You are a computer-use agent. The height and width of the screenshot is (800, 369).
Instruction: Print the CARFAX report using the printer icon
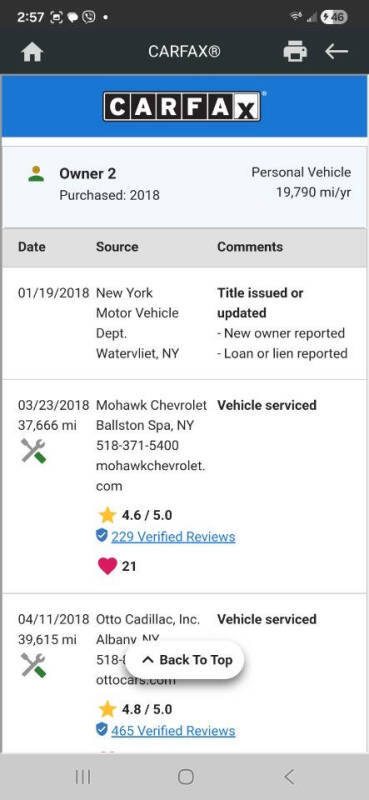point(295,52)
